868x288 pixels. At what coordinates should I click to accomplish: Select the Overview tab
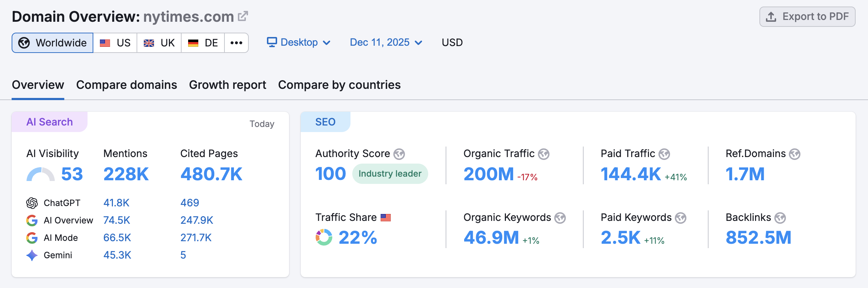pos(38,85)
